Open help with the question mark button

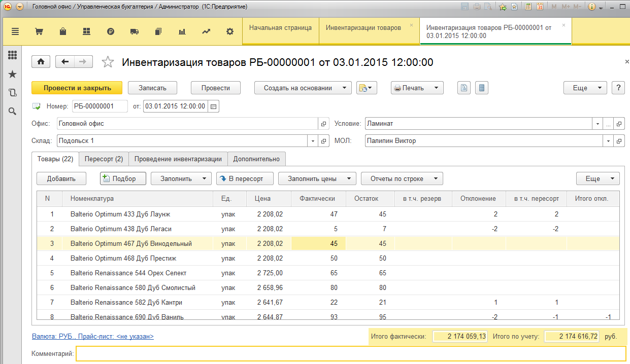point(618,88)
